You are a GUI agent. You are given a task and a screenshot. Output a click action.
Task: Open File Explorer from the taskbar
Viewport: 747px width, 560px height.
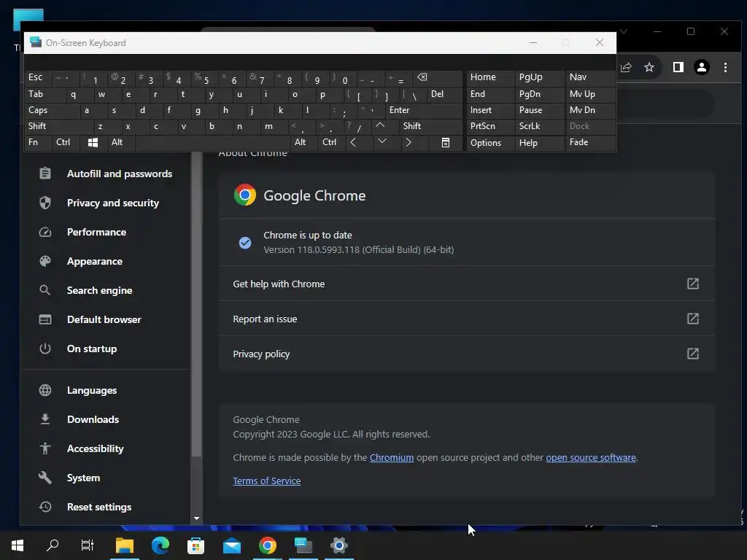(125, 545)
